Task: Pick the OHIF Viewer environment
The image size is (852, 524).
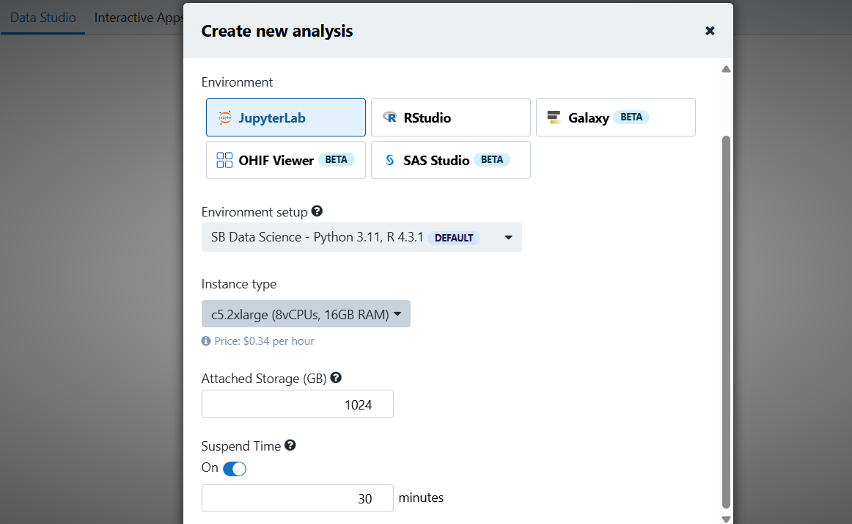Action: click(x=286, y=160)
